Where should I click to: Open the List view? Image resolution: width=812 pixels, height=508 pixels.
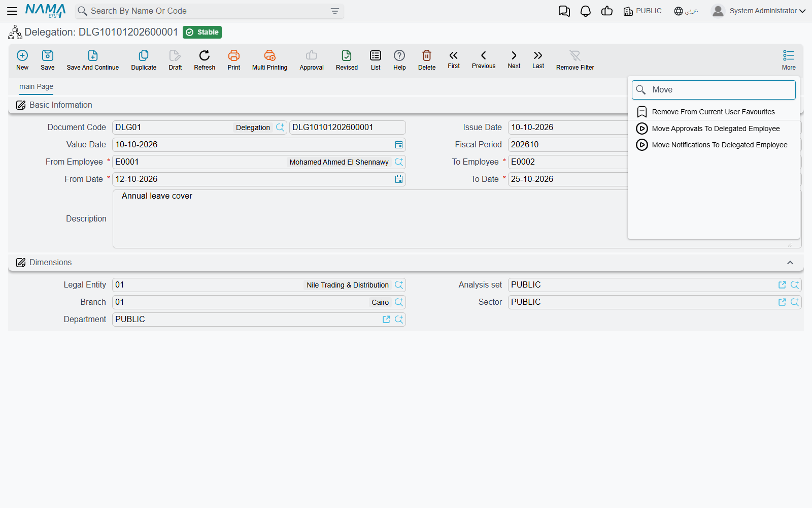click(x=376, y=60)
